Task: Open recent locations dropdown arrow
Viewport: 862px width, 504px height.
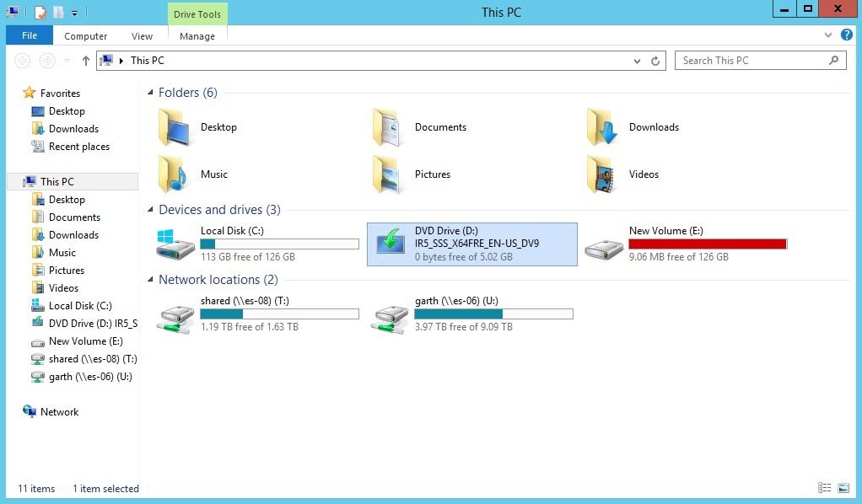Action: click(x=67, y=61)
